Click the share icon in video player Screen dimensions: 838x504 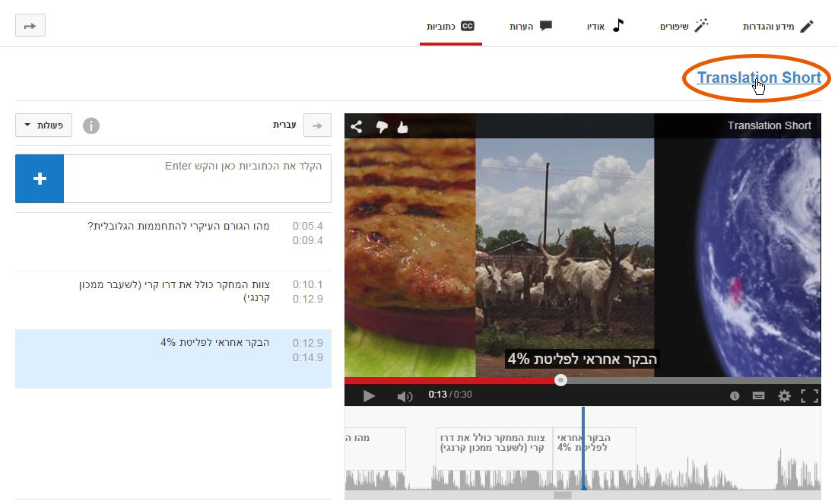pos(357,127)
